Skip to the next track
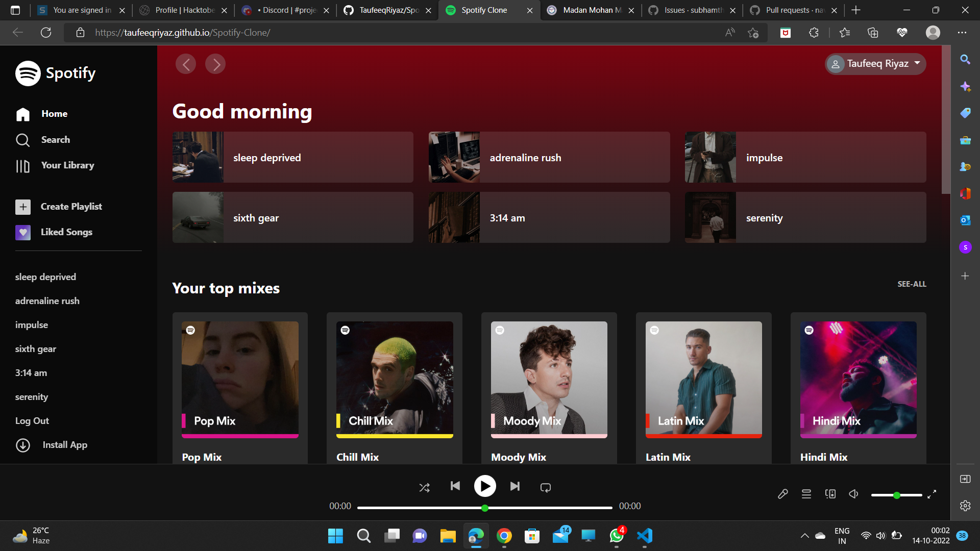Screen dimensions: 980x551 [x=515, y=486]
